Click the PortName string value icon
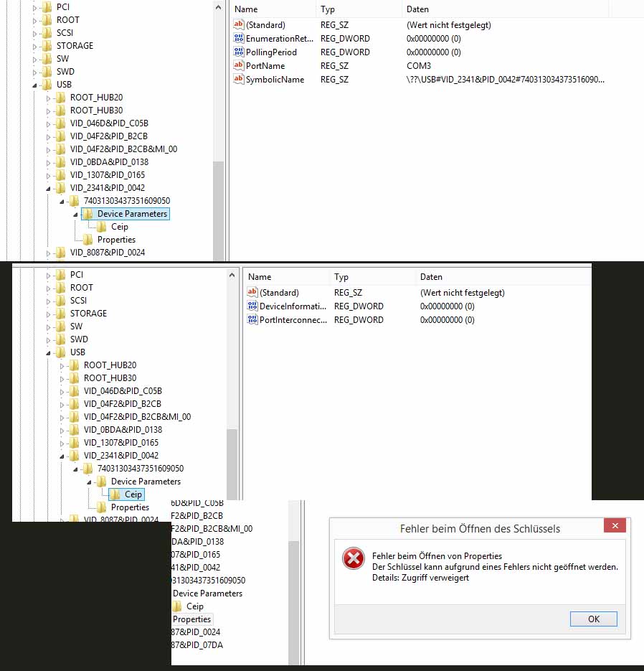This screenshot has width=644, height=671. click(x=240, y=66)
